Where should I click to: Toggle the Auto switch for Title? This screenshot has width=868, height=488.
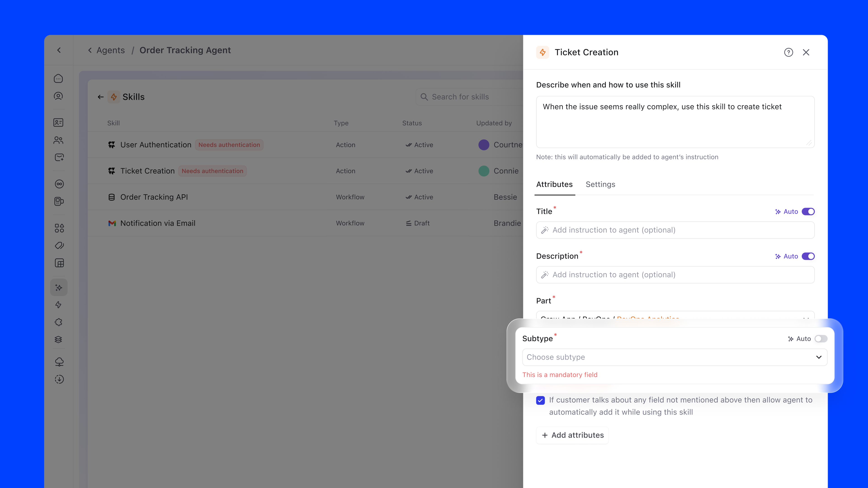(x=808, y=211)
